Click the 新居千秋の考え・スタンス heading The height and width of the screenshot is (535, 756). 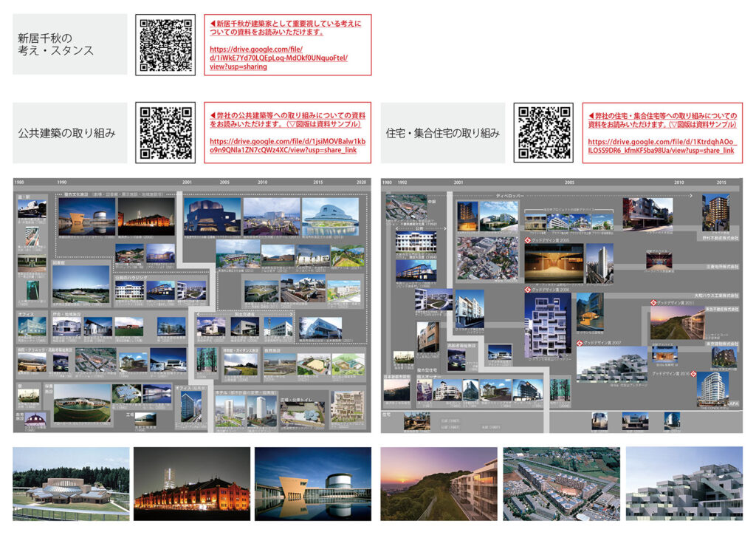pyautogui.click(x=55, y=44)
